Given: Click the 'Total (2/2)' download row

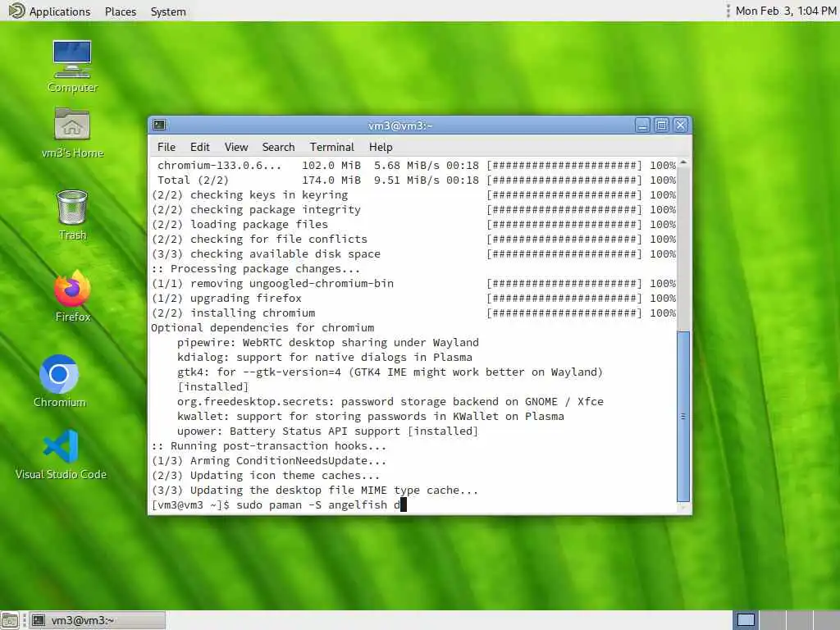Looking at the screenshot, I should click(416, 180).
